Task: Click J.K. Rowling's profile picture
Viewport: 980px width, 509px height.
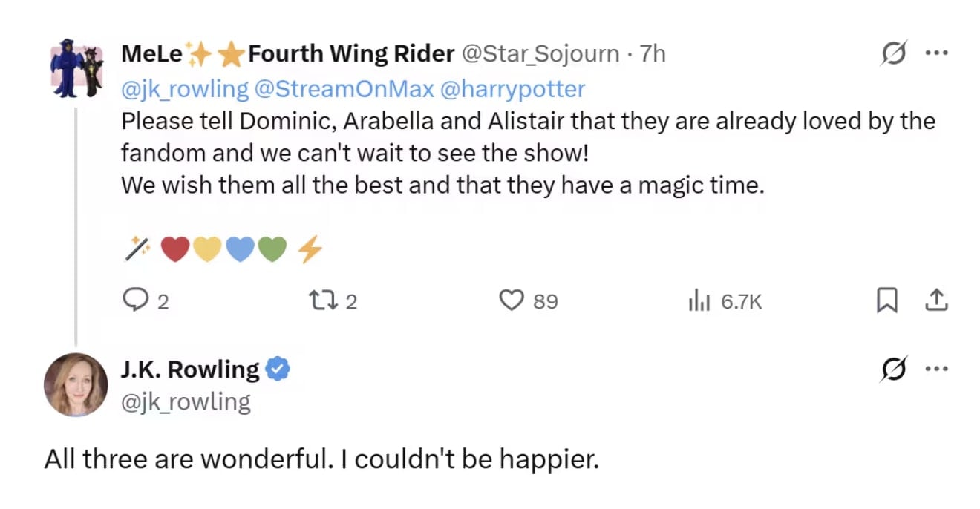Action: [76, 384]
